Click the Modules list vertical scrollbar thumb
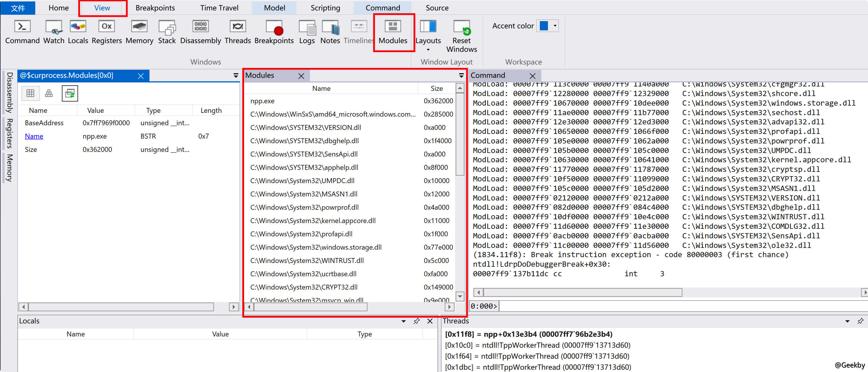The height and width of the screenshot is (372, 868). click(460, 135)
